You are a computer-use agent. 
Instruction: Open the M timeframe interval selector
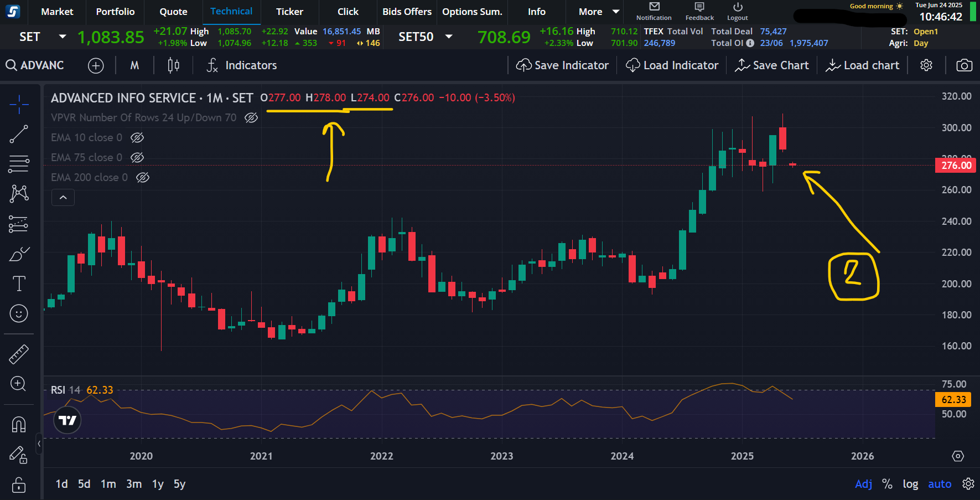click(x=134, y=65)
